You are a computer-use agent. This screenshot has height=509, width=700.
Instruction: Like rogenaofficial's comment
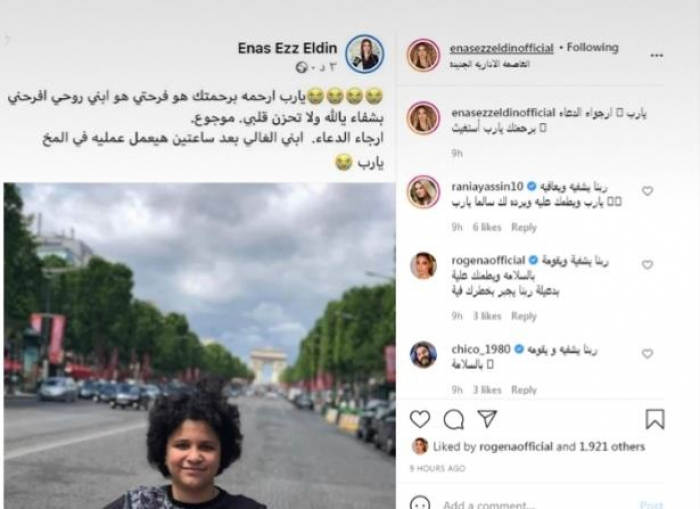pyautogui.click(x=647, y=265)
